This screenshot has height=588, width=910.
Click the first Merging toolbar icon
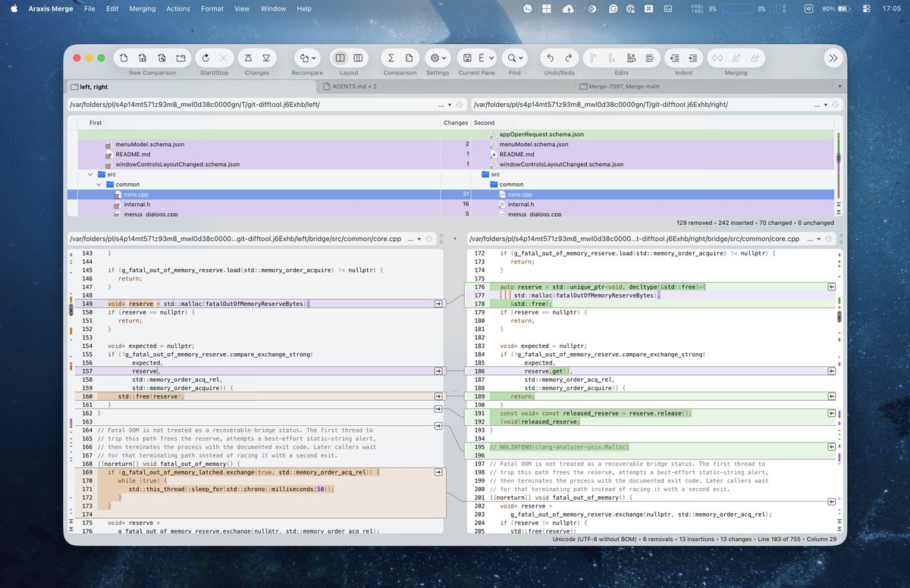717,58
